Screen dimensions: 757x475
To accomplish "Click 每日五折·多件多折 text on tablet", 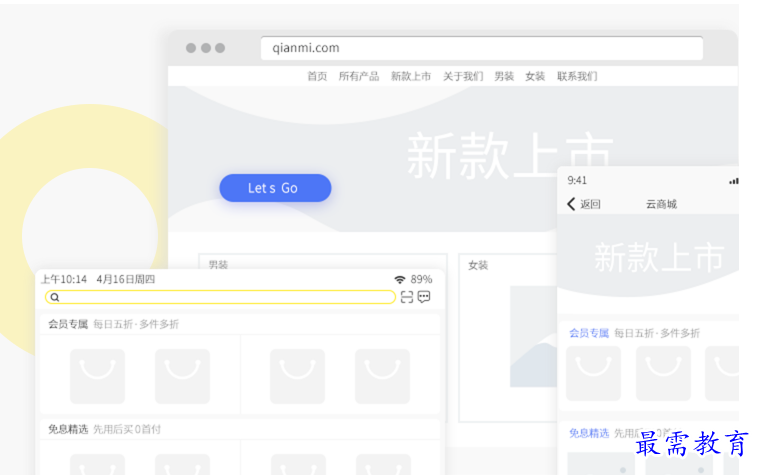I will pos(136,324).
